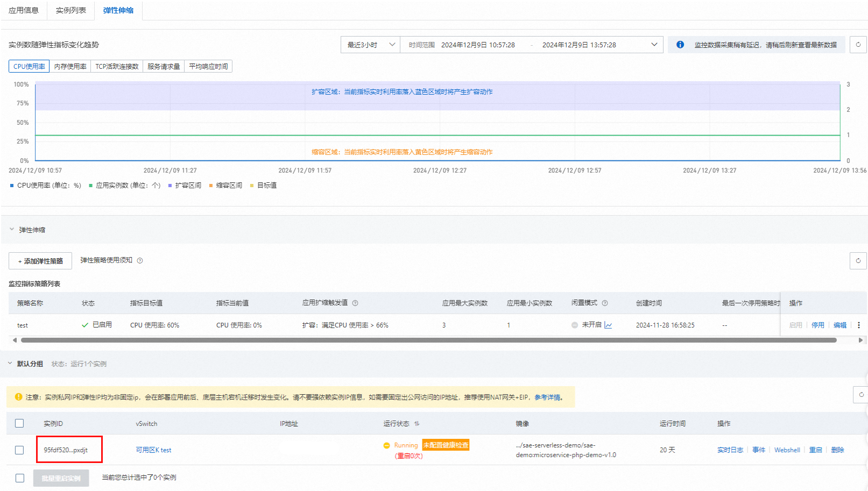
Task: Click the 弹性策略使用须知 text
Action: click(x=106, y=260)
